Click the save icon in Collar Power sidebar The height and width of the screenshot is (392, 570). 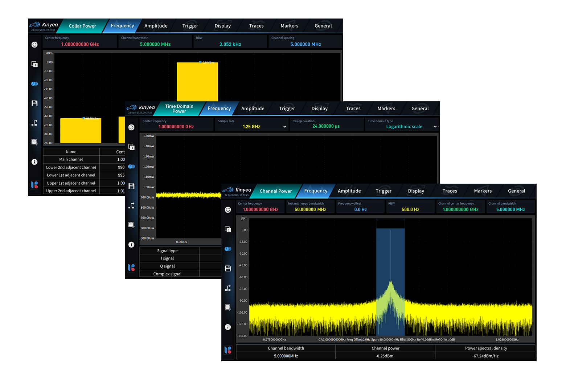34,103
